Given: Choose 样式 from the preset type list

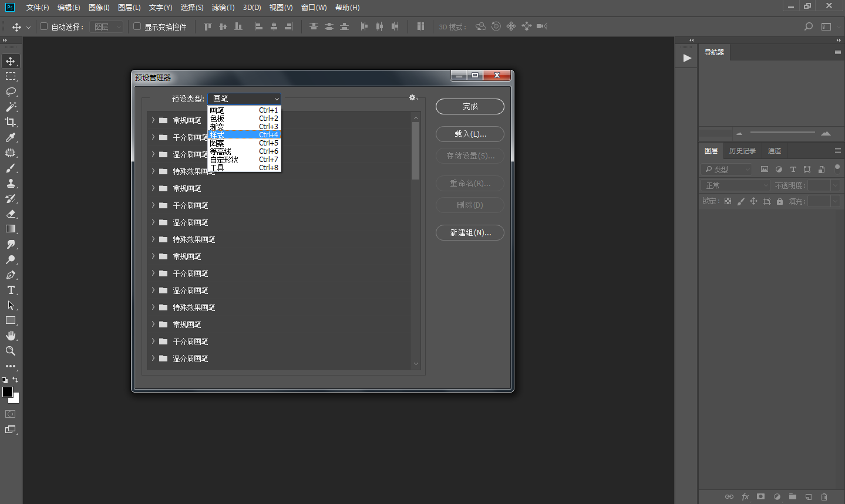Looking at the screenshot, I should coord(244,134).
